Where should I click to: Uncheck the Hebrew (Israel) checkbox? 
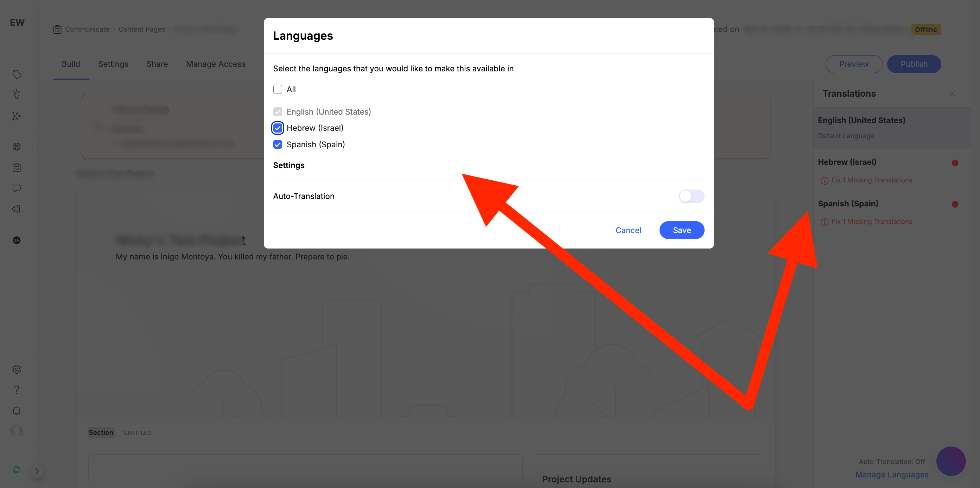point(278,128)
